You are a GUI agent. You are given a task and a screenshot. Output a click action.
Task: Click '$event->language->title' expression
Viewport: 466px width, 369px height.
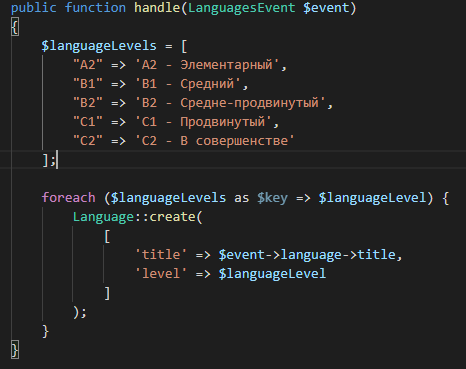[307, 255]
